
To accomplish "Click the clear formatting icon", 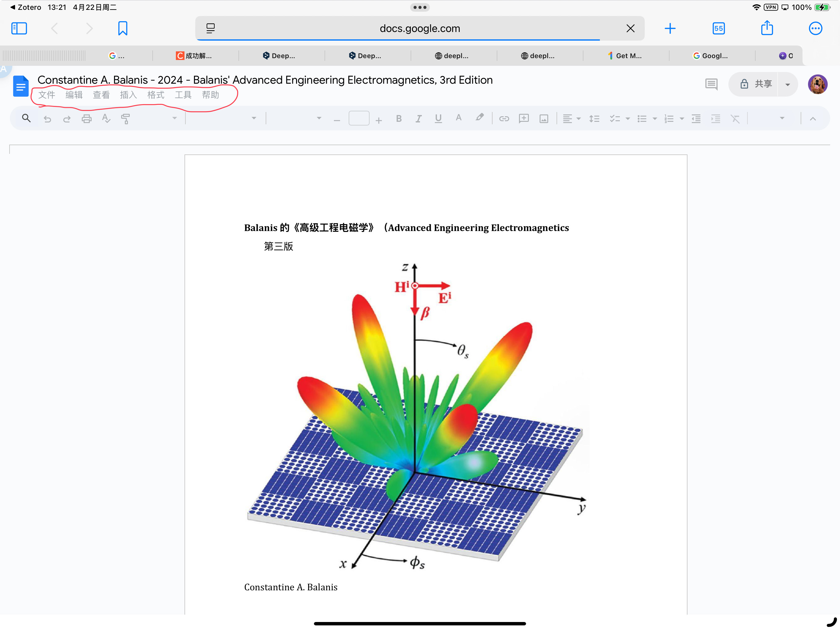I will coord(735,119).
